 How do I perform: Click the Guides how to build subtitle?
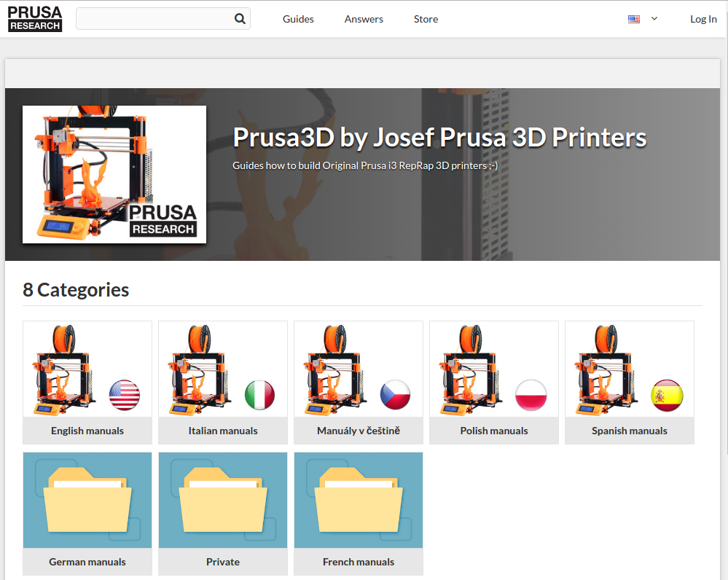click(365, 165)
